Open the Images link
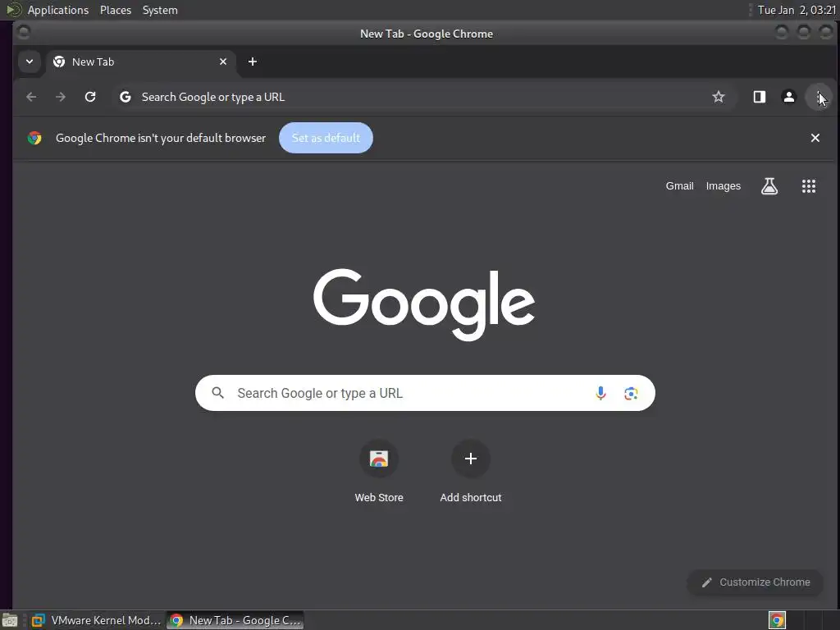840x630 pixels. pos(724,186)
